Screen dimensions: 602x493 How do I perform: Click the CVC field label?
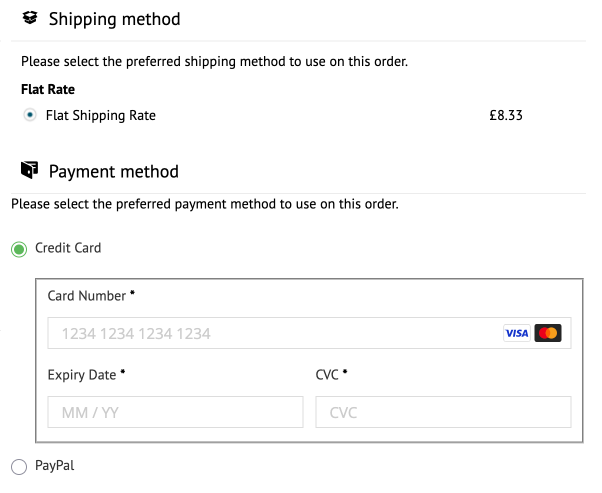(x=327, y=375)
